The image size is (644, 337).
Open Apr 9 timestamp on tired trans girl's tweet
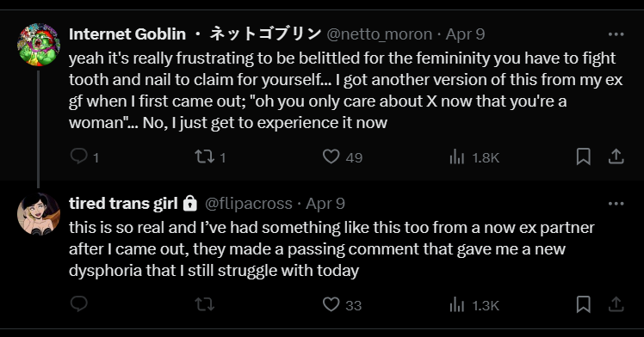click(325, 204)
